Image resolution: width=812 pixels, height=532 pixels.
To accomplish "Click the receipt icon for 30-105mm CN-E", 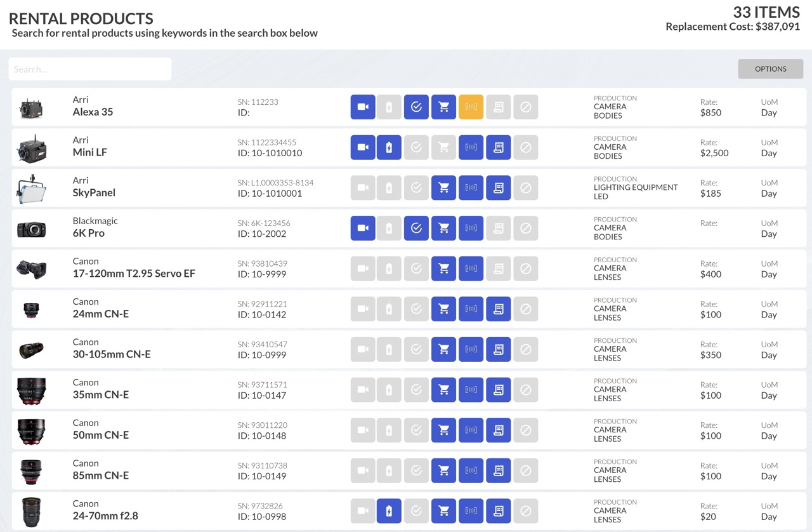I will click(499, 350).
